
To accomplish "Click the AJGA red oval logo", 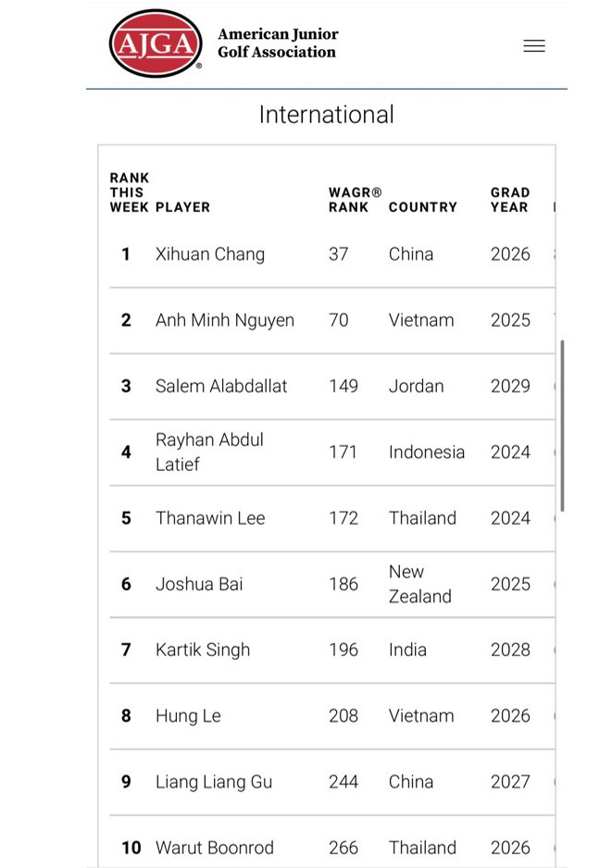I will [x=156, y=43].
